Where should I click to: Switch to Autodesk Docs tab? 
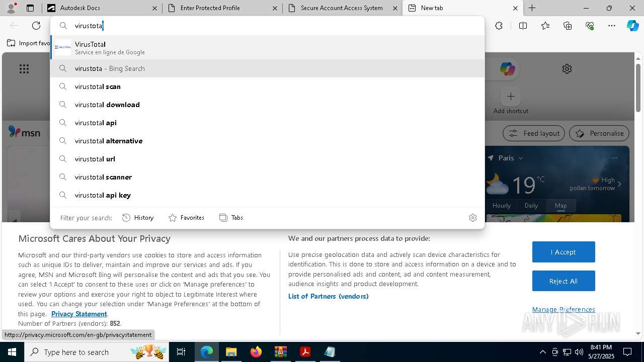pyautogui.click(x=102, y=8)
